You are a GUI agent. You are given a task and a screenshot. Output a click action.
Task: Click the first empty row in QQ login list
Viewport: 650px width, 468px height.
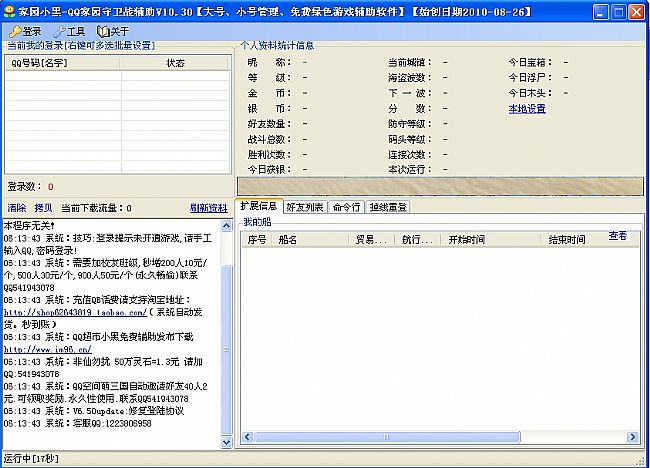click(x=118, y=75)
